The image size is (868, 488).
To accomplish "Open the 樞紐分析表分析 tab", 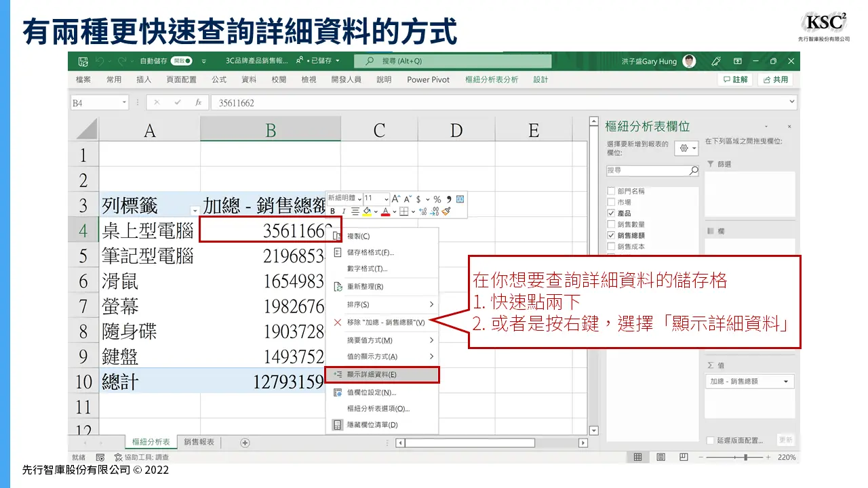I will (492, 80).
